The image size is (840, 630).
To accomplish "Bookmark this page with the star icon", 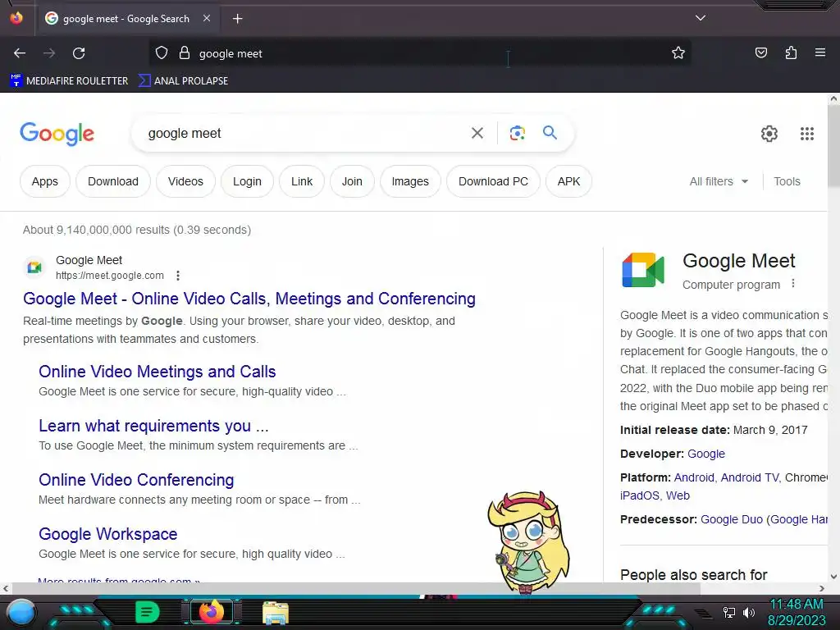I will 678,53.
